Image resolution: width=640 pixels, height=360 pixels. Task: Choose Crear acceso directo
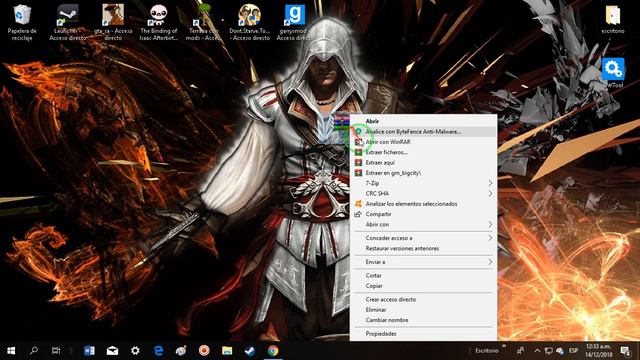point(424,300)
